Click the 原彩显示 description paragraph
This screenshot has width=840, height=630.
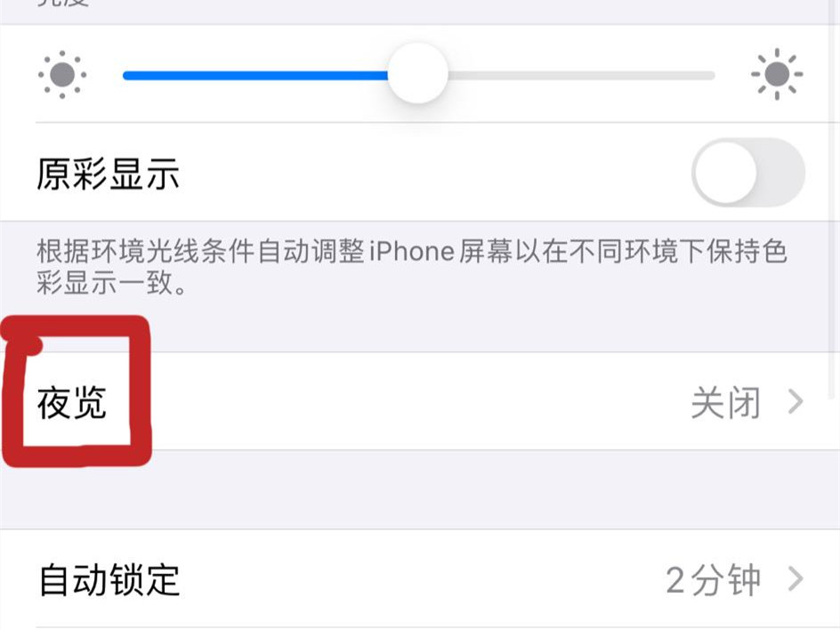(411, 267)
